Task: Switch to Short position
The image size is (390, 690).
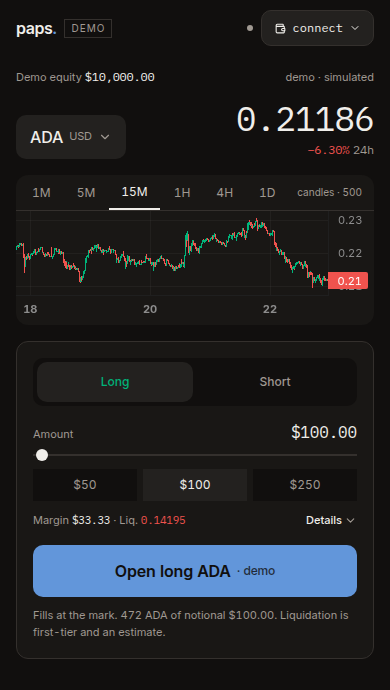Action: (275, 382)
